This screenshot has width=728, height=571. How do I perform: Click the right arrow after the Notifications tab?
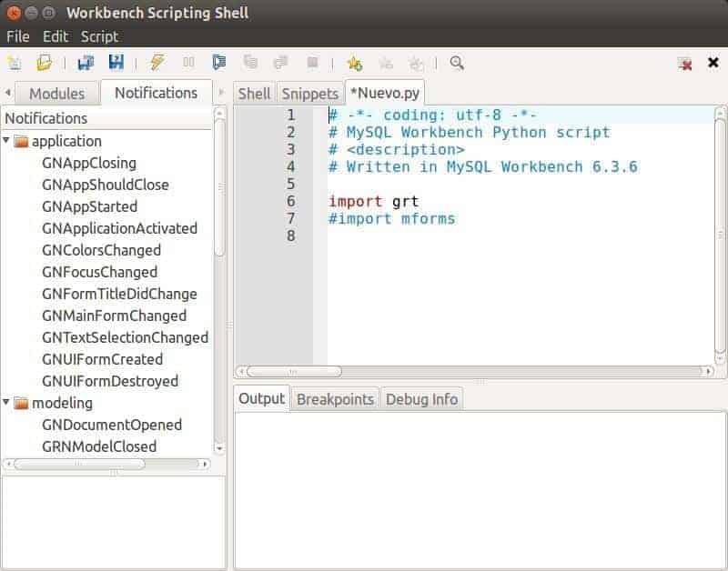[x=221, y=93]
